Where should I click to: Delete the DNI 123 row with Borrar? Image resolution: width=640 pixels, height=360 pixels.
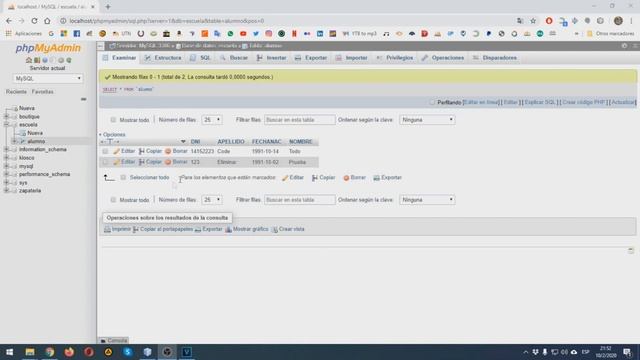(176, 162)
